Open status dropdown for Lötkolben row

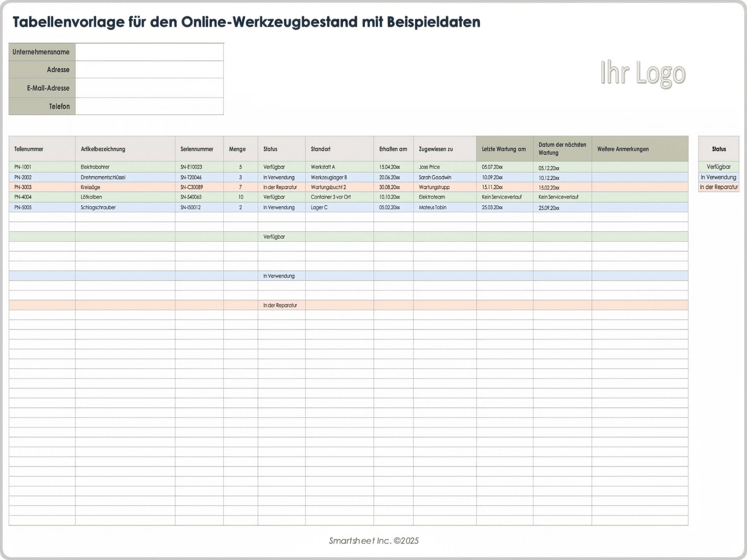tap(281, 197)
